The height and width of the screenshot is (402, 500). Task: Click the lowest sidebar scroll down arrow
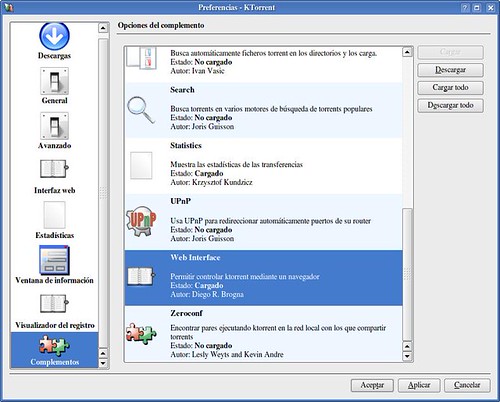(x=103, y=363)
